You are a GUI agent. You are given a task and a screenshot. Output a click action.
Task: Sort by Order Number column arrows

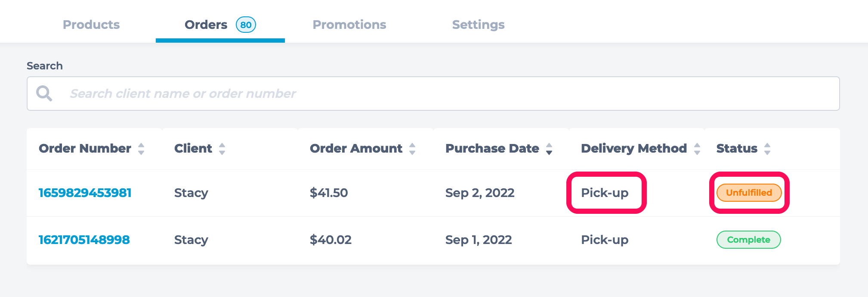tap(141, 149)
